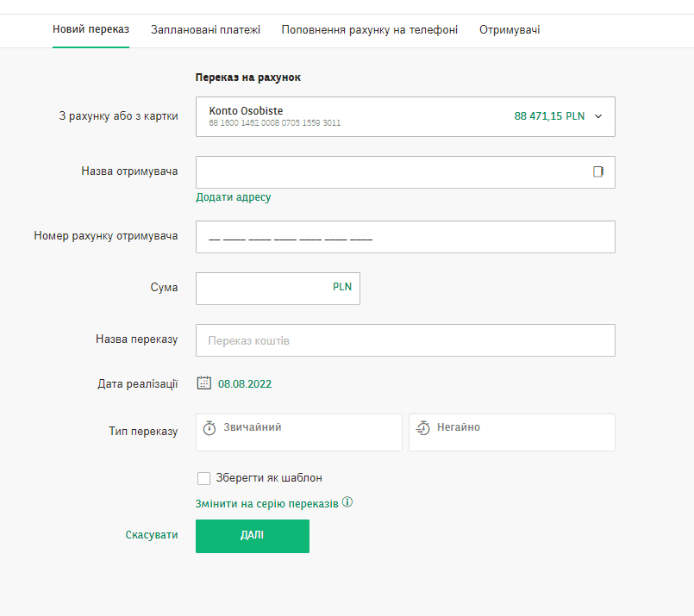Screen dimensions: 694x616
Task: Click the stopwatch icon for Звичайний transfer
Action: click(x=209, y=428)
